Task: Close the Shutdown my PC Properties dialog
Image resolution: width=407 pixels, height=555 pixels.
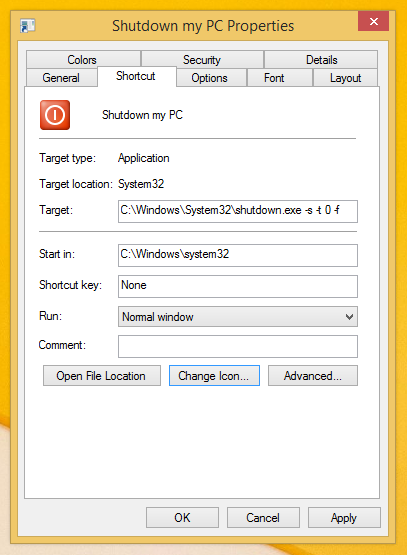Action: tap(373, 21)
